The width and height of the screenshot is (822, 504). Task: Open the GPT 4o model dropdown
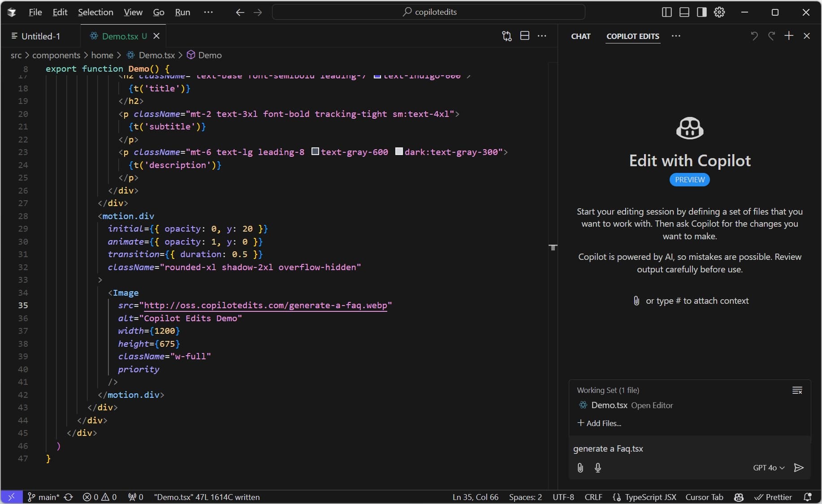(x=768, y=468)
